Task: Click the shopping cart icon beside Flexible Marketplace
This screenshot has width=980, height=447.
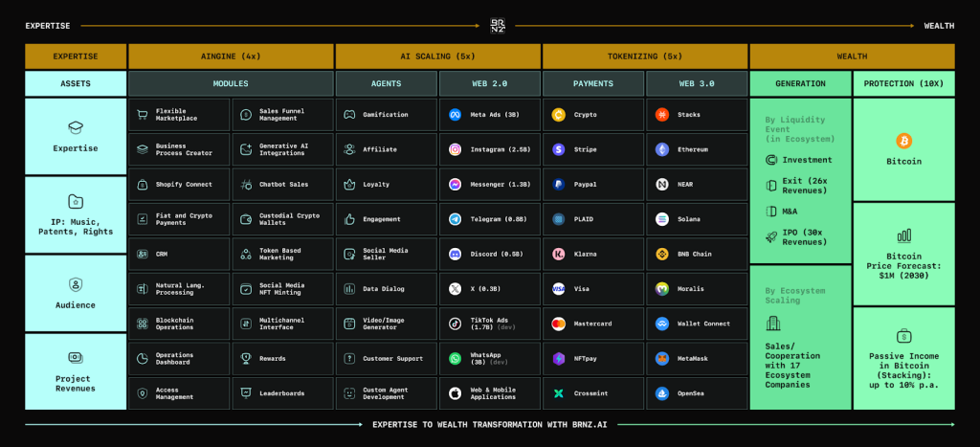Action: click(142, 115)
